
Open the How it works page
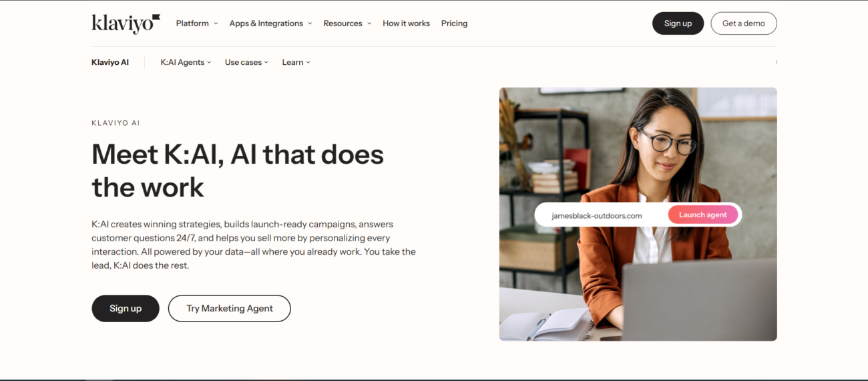click(406, 23)
